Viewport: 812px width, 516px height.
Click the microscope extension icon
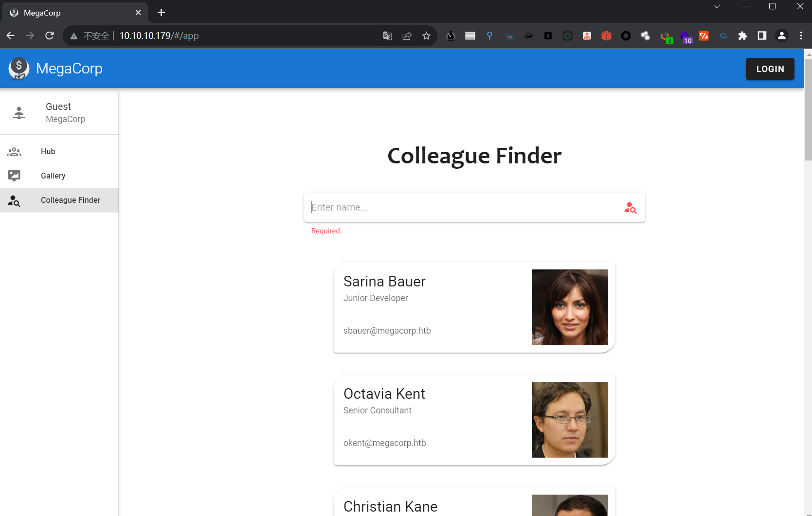coord(451,36)
